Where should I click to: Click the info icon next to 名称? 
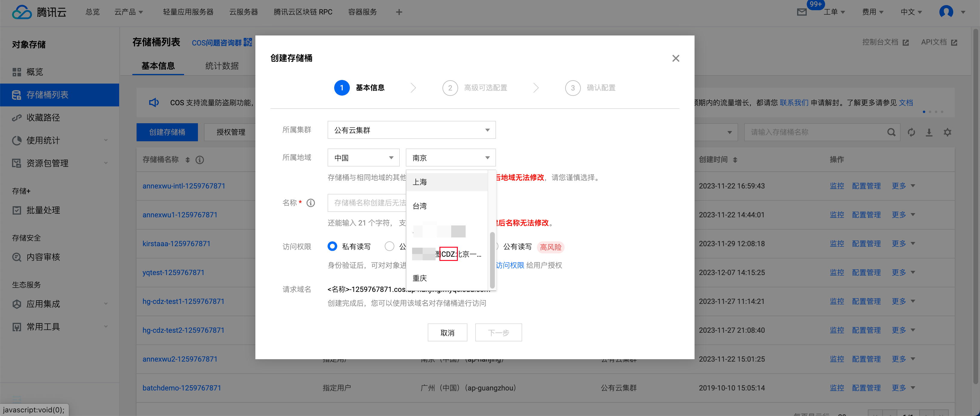point(311,203)
